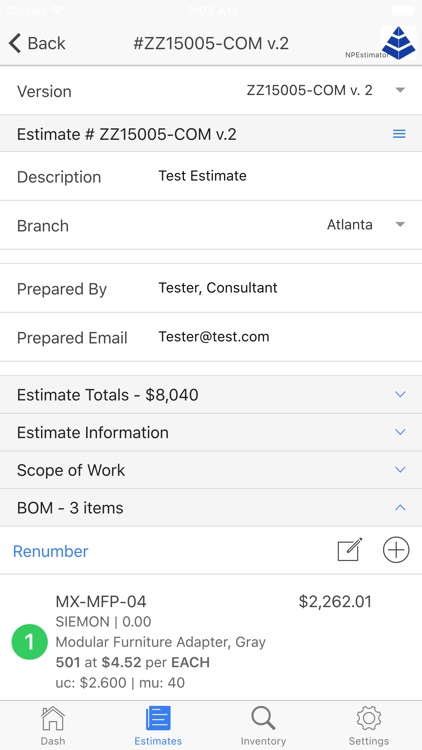Tap the NPEstimator pyramid logo

coord(398,43)
